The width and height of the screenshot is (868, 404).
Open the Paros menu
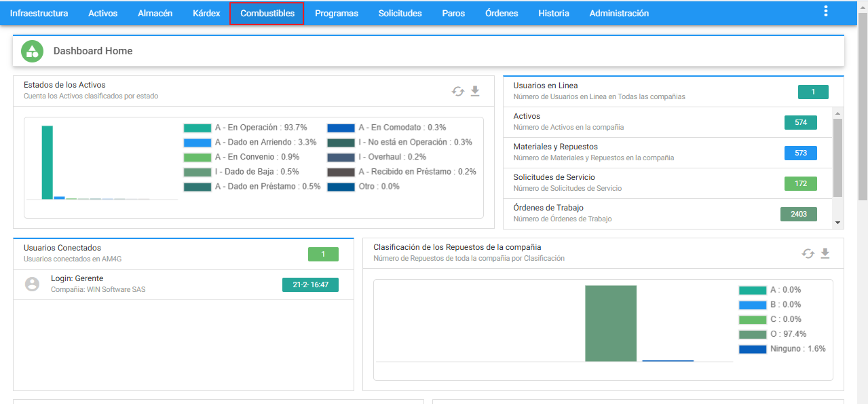453,14
